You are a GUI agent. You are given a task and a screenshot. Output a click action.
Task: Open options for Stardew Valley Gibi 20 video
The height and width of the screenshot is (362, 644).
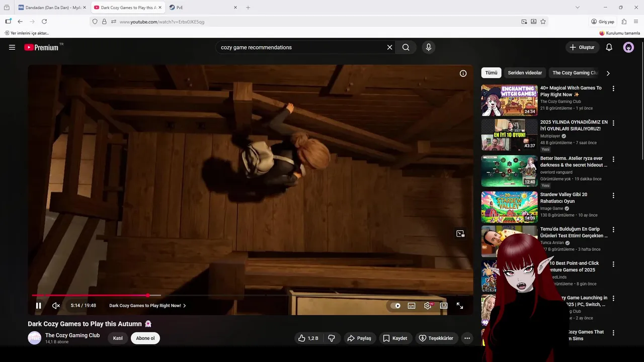pyautogui.click(x=613, y=195)
